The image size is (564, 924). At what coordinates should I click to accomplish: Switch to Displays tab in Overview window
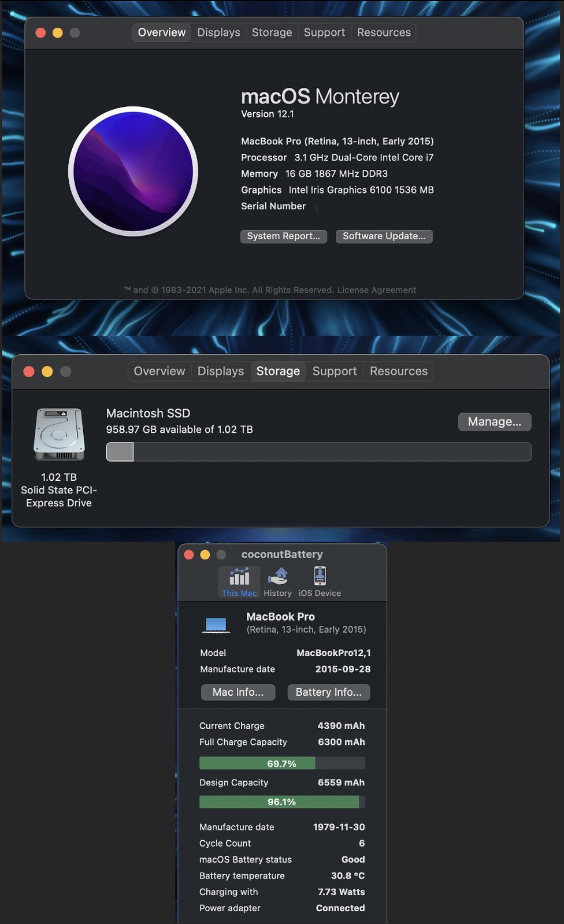click(x=218, y=32)
